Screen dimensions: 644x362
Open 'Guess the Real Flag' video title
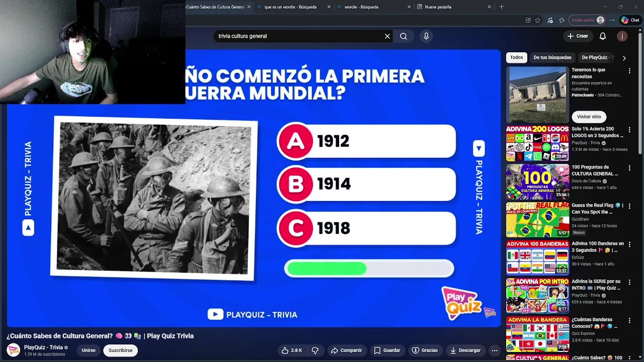click(597, 209)
